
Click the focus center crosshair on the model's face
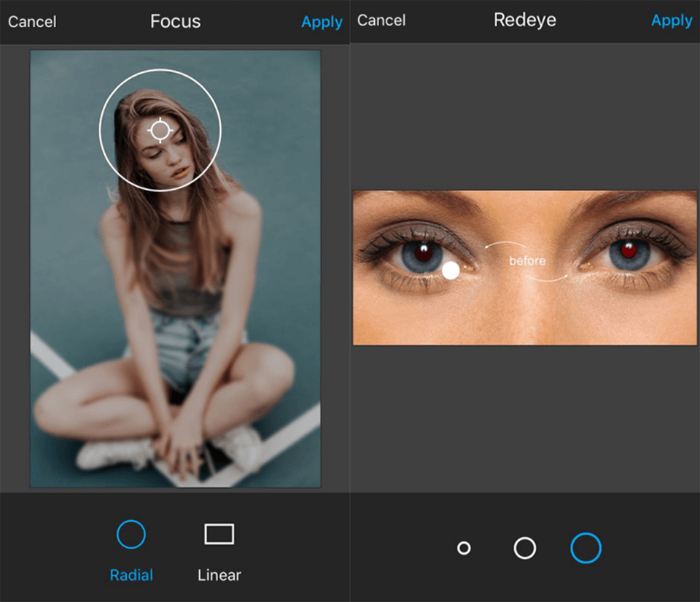[160, 130]
